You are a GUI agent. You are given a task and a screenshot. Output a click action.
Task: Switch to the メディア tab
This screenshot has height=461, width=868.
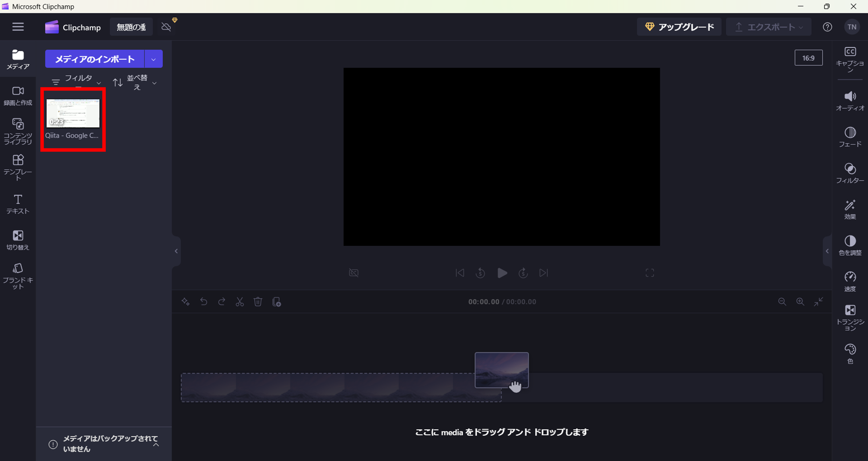point(18,59)
